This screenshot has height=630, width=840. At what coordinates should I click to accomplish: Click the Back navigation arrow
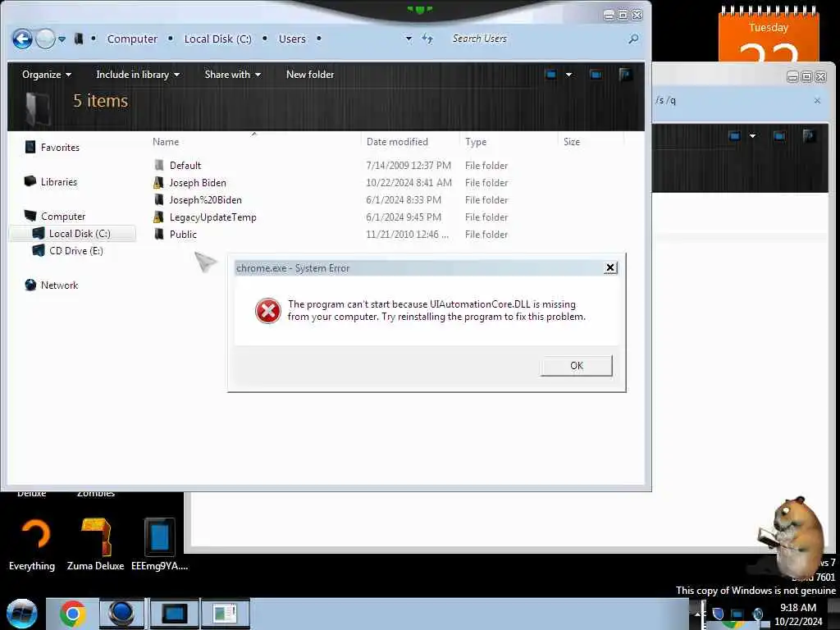pyautogui.click(x=22, y=39)
